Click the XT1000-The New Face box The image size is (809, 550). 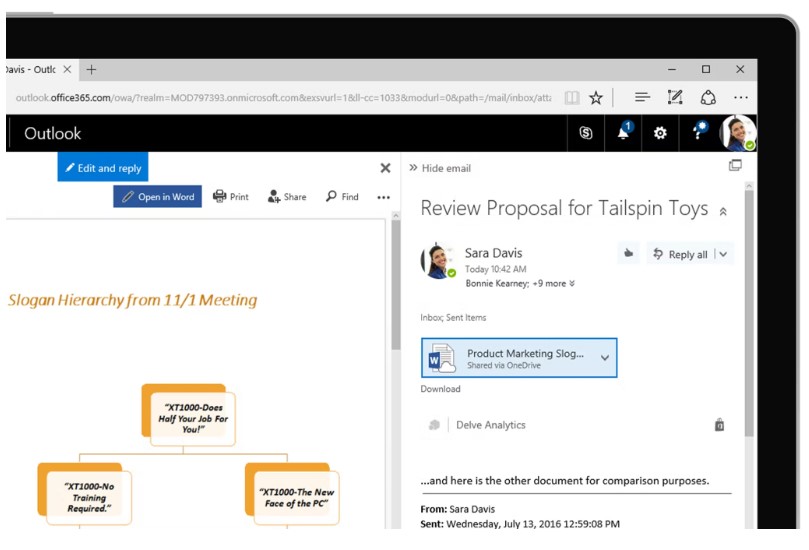293,494
